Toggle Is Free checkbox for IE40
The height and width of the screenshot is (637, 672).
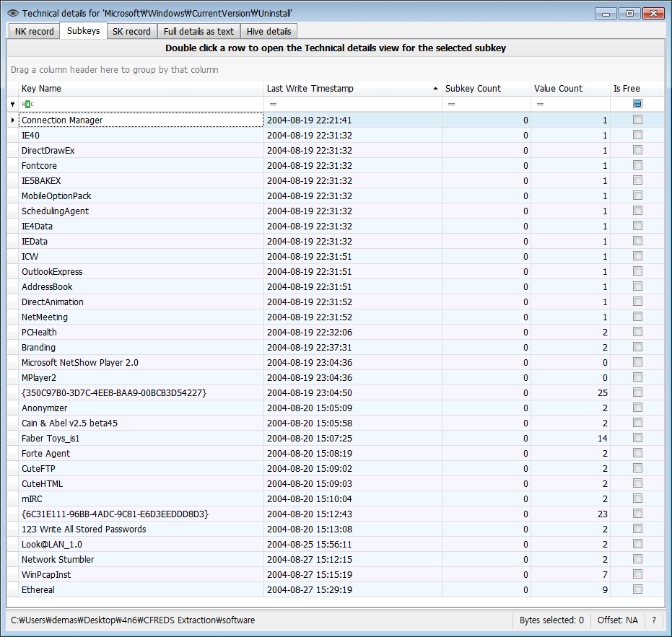point(638,135)
